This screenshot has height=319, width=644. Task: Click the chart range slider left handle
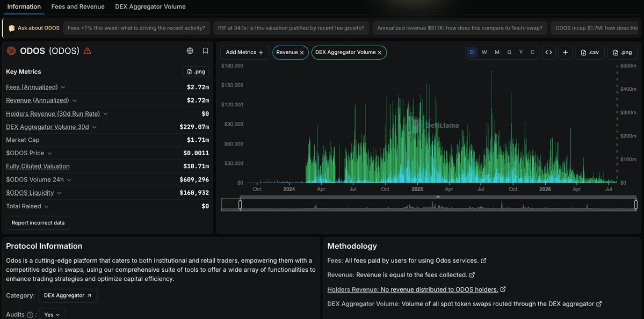[240, 205]
